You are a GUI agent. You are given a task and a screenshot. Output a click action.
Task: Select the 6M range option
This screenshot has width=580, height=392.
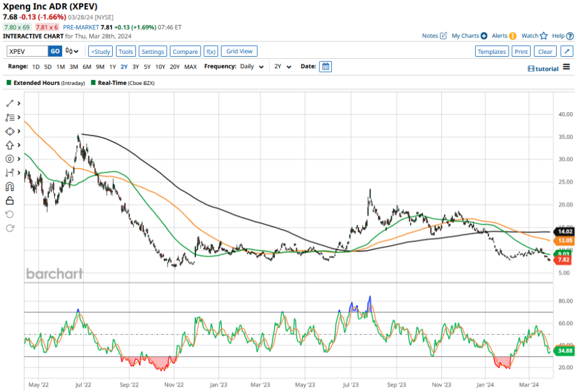pos(87,66)
